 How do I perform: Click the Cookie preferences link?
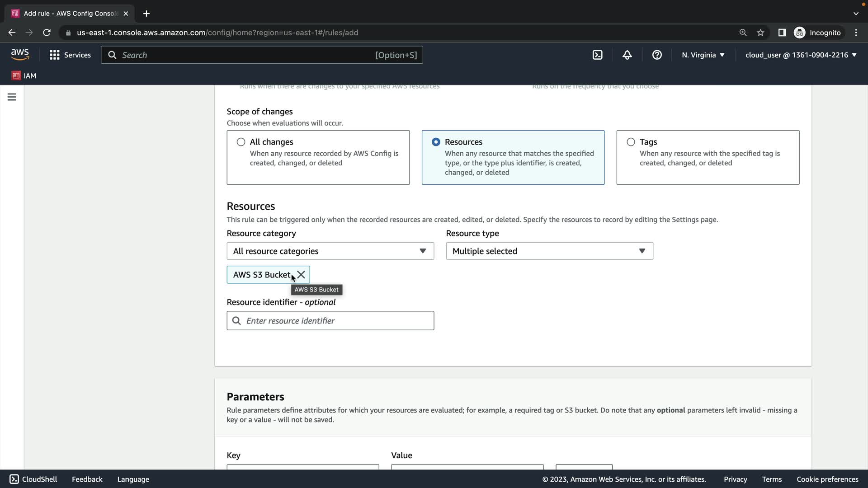[x=827, y=479]
